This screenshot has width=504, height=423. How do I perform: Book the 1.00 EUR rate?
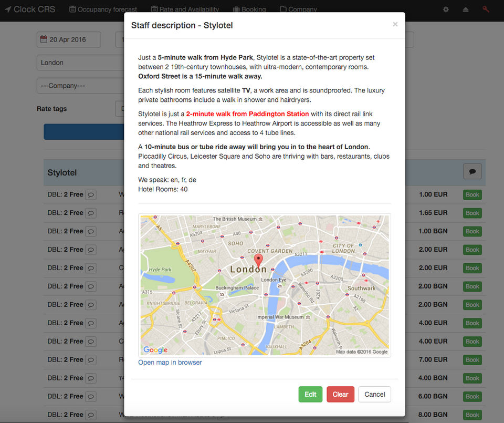click(472, 194)
